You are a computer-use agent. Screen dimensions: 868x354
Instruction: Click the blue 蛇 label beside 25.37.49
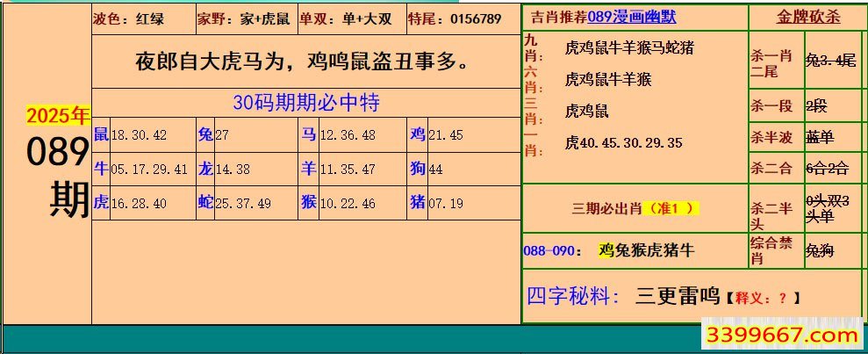(205, 203)
